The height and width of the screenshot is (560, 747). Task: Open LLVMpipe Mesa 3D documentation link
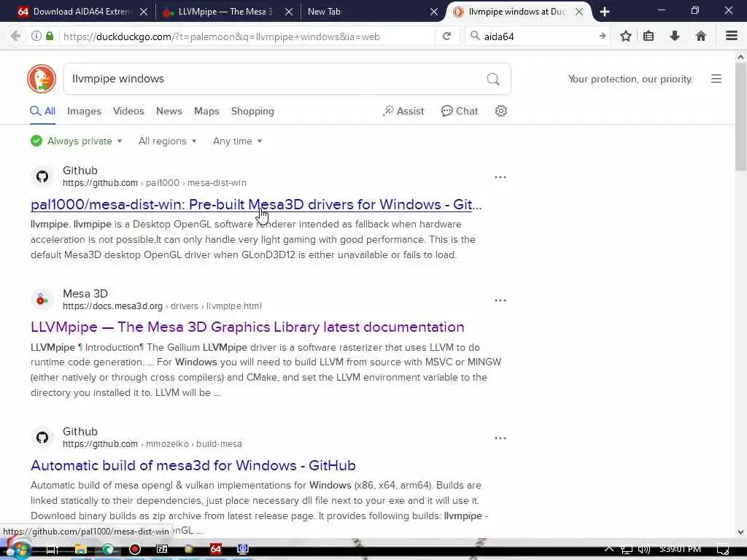coord(247,327)
